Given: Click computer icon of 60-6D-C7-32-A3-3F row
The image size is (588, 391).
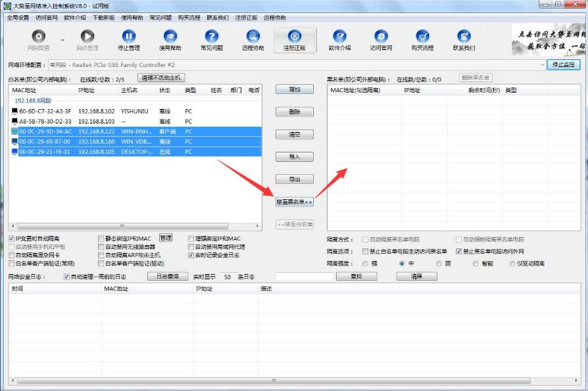Looking at the screenshot, I should pyautogui.click(x=14, y=111).
